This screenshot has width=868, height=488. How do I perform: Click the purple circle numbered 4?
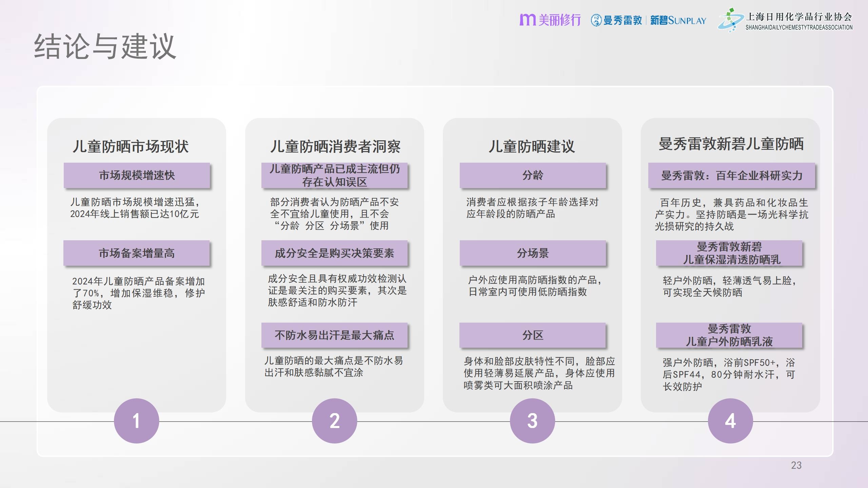coord(730,421)
